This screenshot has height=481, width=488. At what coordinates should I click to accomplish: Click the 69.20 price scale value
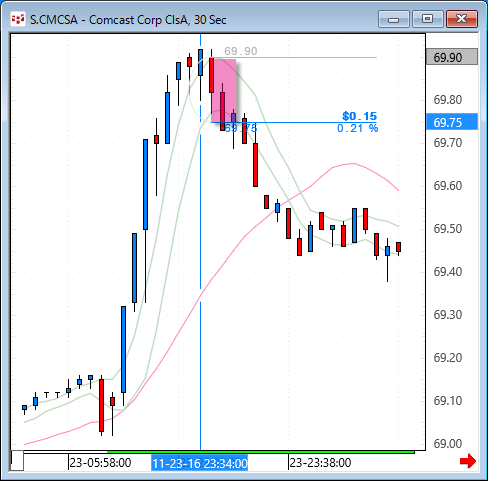tap(448, 358)
